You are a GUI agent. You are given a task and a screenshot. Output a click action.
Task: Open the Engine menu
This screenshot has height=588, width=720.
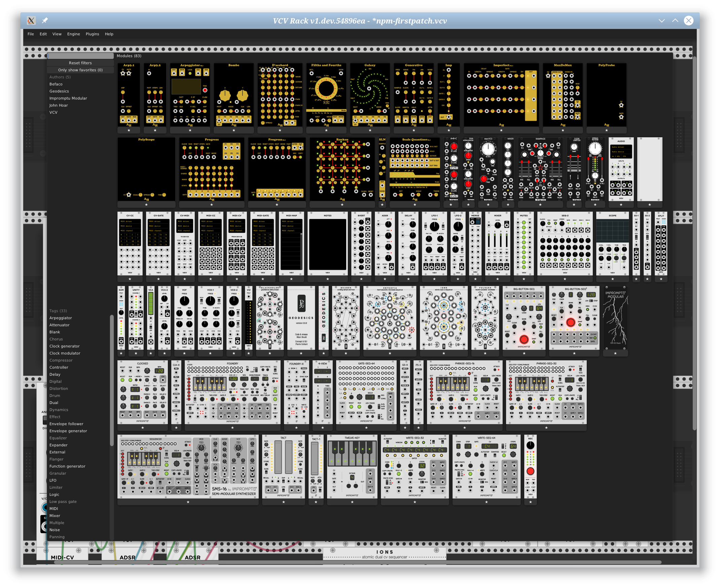coord(74,34)
